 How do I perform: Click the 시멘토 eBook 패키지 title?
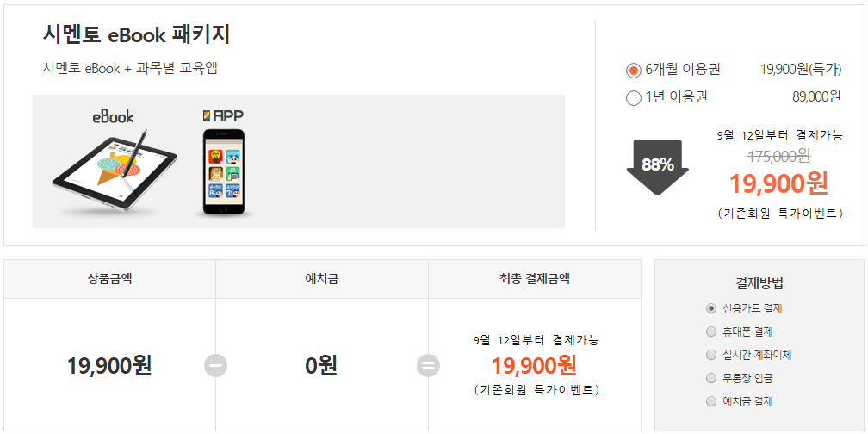[x=136, y=35]
